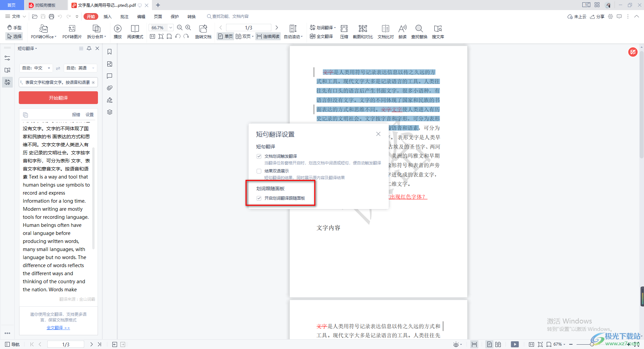
Task: Click the 播放 play slideshow icon
Action: [x=117, y=29]
